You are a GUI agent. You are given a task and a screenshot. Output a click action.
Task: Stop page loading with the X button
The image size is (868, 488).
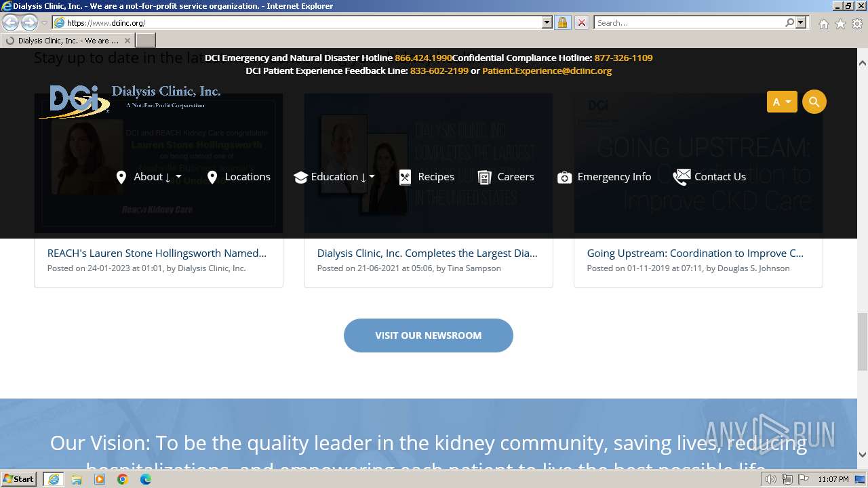point(581,22)
